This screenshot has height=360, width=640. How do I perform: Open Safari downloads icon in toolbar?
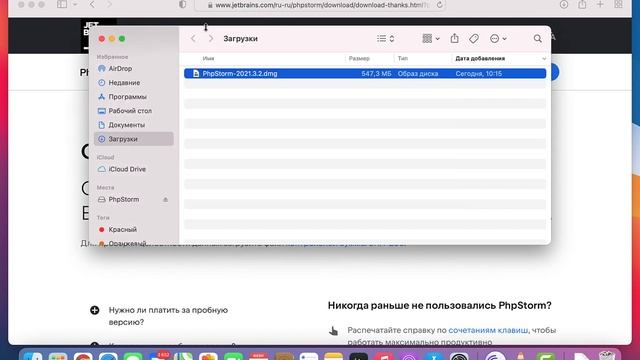click(x=564, y=5)
